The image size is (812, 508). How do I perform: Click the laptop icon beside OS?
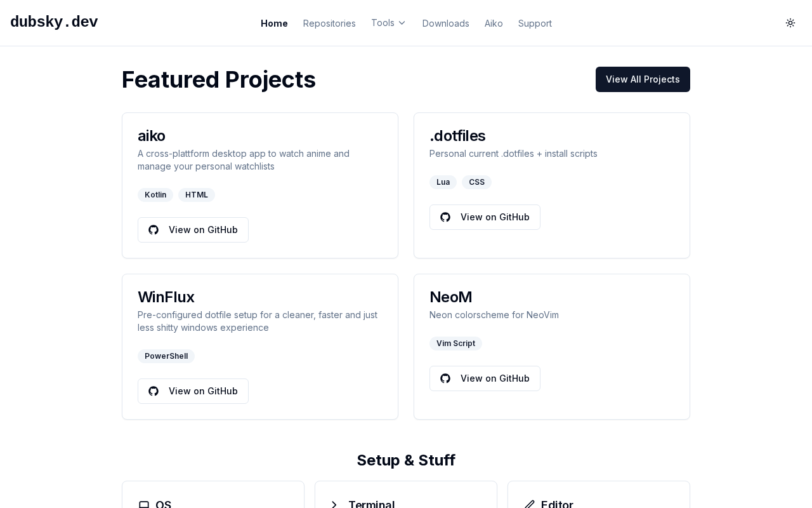144,505
